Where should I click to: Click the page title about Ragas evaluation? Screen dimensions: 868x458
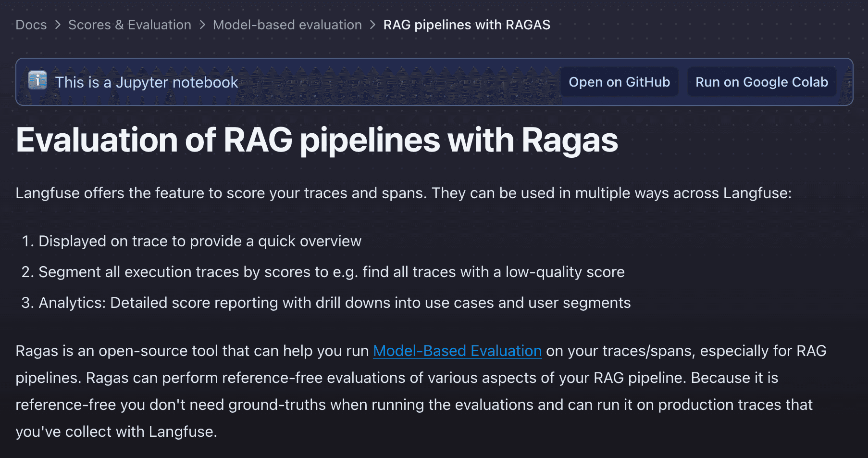[x=316, y=140]
